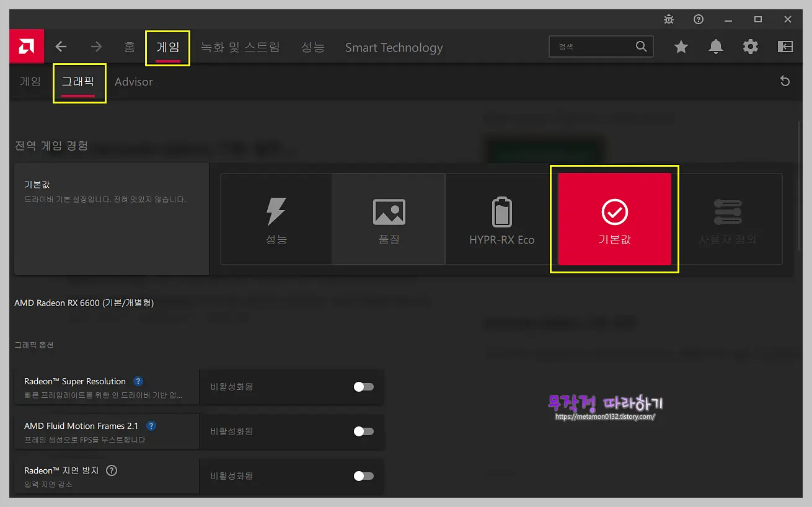Open the Advisor sub-tab
This screenshot has width=812, height=507.
click(133, 81)
